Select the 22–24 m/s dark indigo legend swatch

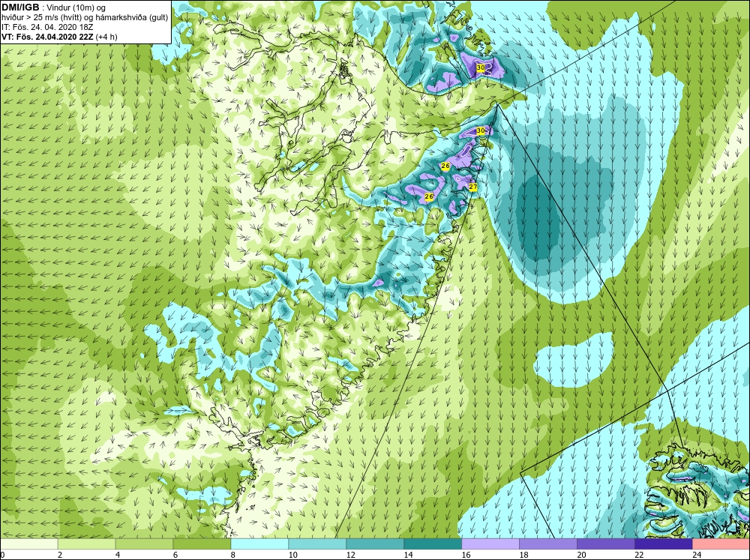664,544
